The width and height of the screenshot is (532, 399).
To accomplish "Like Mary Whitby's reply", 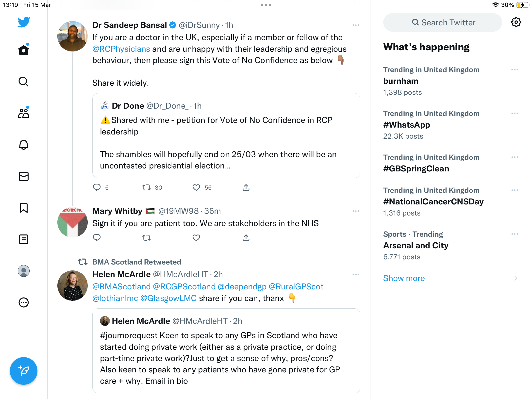I will point(196,238).
